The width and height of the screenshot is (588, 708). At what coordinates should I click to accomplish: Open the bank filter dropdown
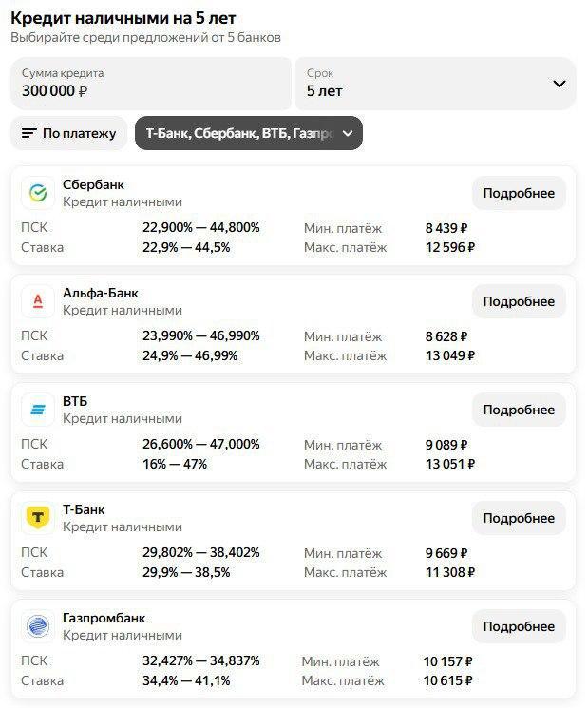(x=249, y=133)
